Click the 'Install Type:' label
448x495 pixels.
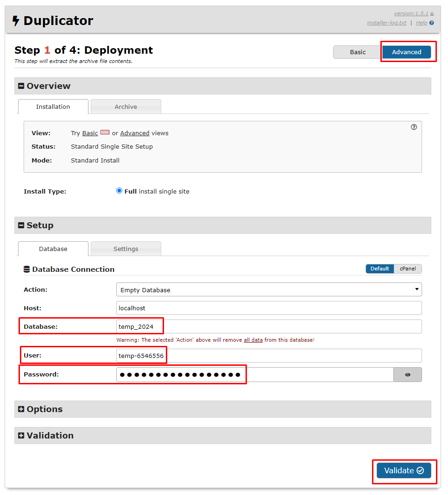click(45, 192)
